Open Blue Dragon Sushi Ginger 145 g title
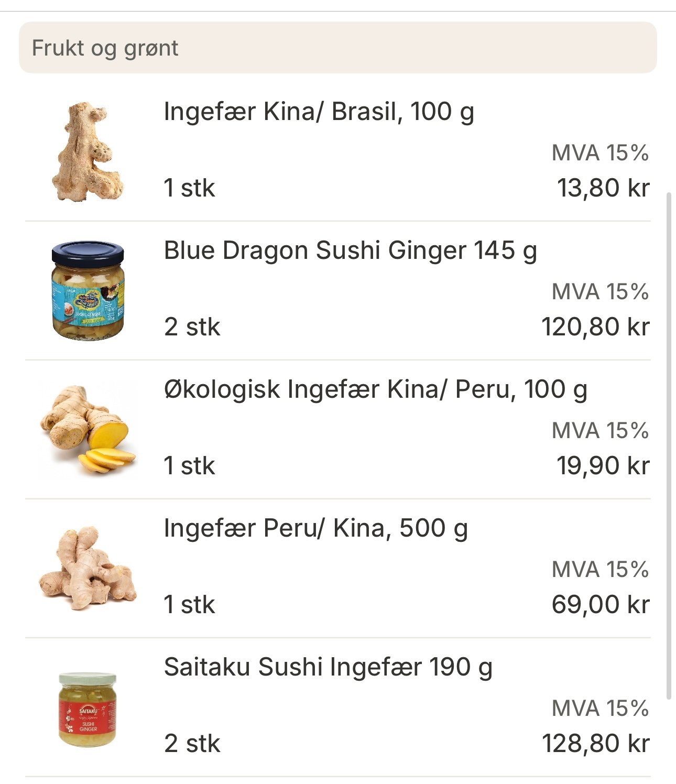Image resolution: width=676 pixels, height=784 pixels. click(x=350, y=251)
